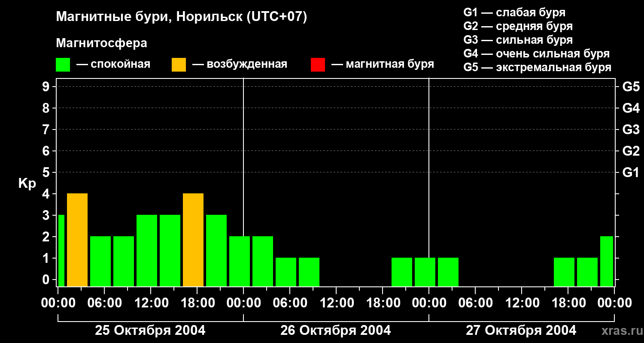Select the "26 Октября 2004" date label

(335, 331)
